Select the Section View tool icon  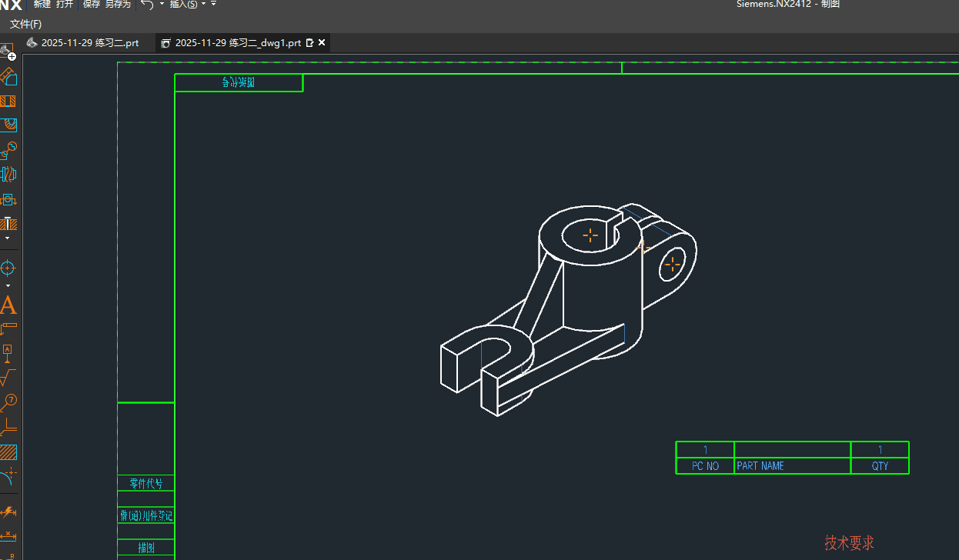(8, 101)
